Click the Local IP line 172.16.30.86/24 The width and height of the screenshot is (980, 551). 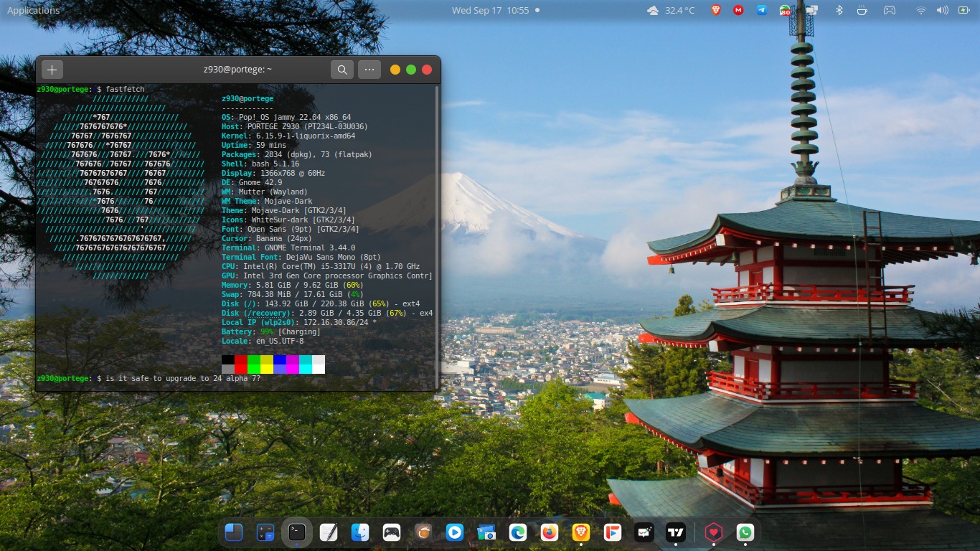(299, 322)
